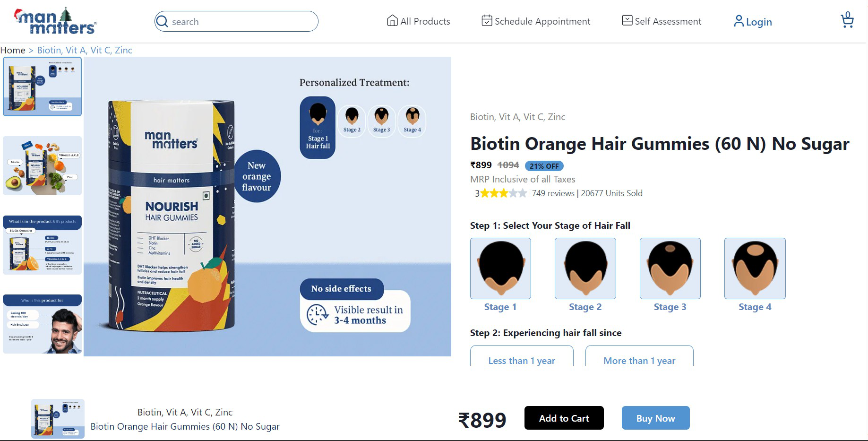The image size is (868, 441).
Task: Click the Man Matters logo
Action: 55,22
